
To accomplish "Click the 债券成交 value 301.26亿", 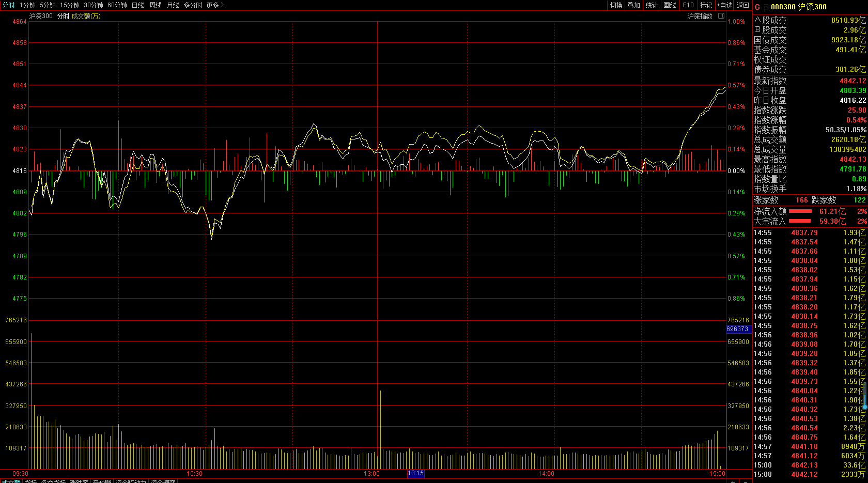I will click(850, 69).
